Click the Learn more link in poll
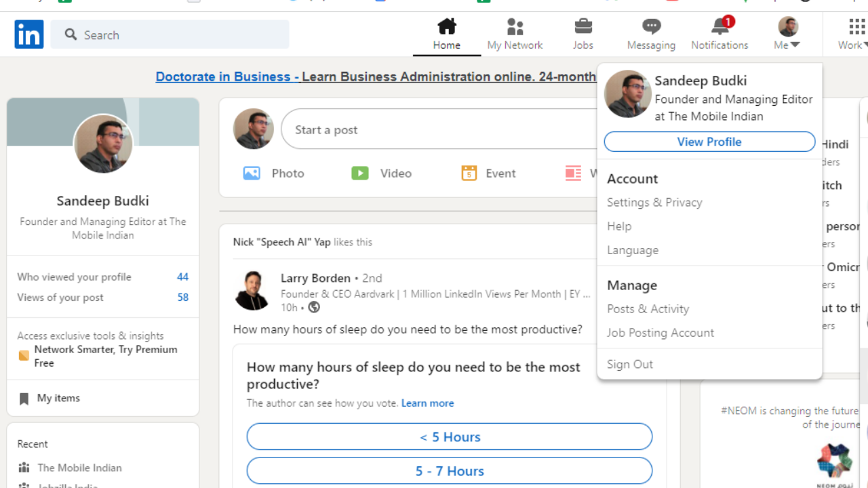The image size is (868, 488). [427, 403]
